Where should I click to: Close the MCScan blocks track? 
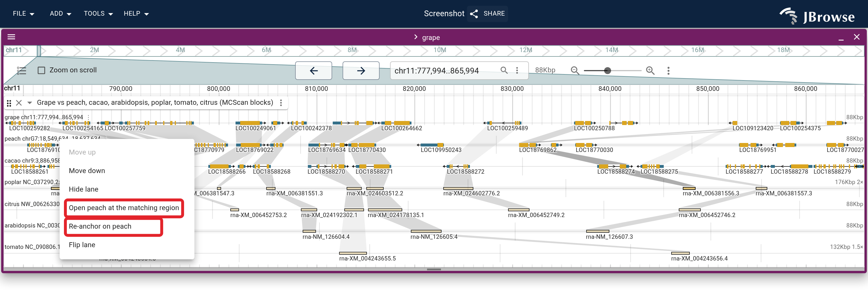coord(19,103)
